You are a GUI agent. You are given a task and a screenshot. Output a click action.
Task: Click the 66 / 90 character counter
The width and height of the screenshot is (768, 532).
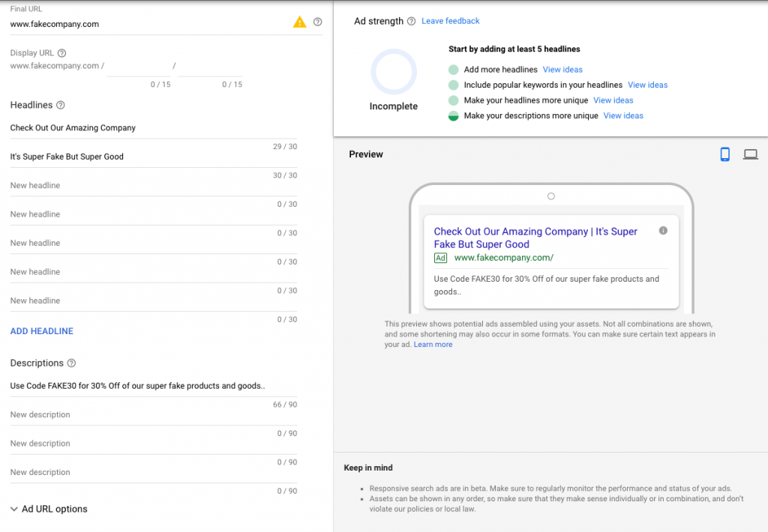(x=284, y=405)
